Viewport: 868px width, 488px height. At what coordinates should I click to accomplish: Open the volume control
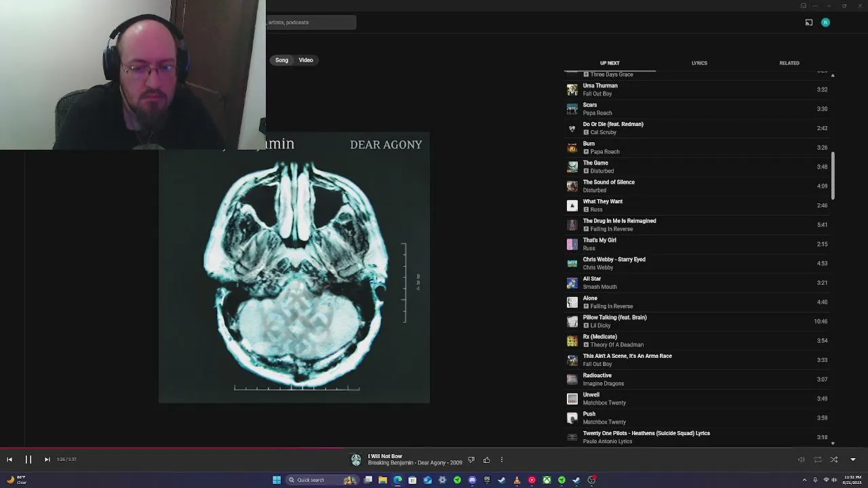[x=802, y=460]
